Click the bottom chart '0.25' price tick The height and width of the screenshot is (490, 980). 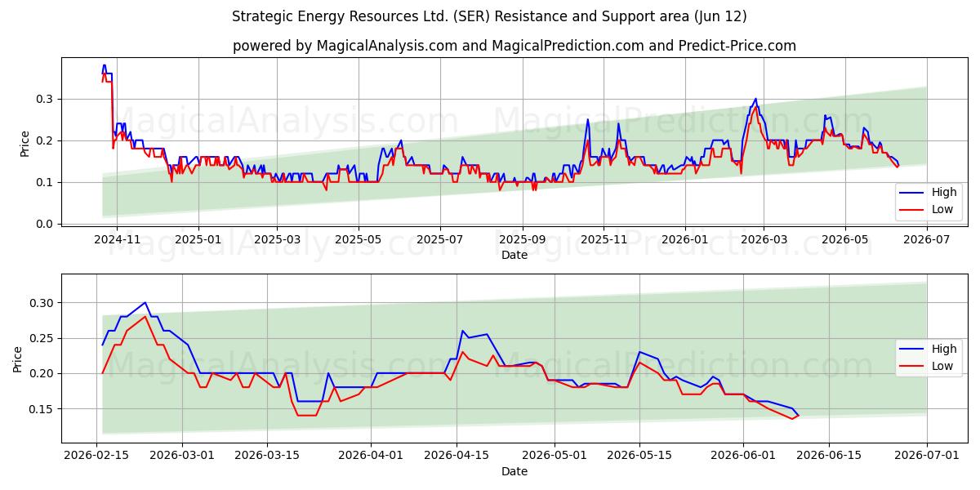pos(43,338)
